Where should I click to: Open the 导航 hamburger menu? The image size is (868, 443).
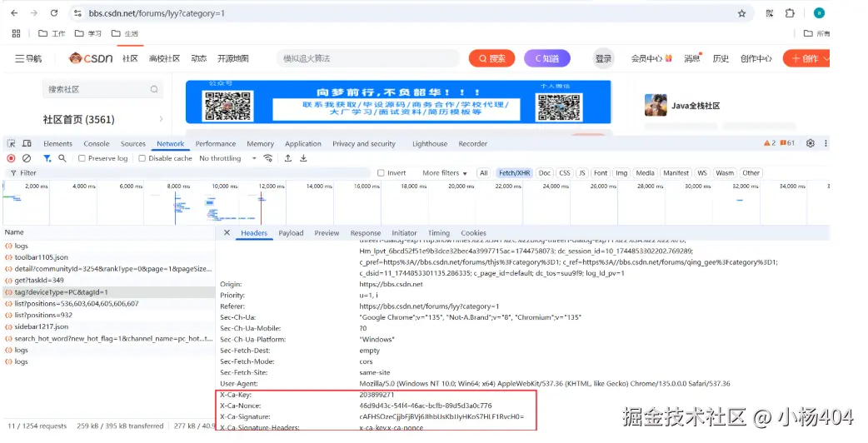28,58
